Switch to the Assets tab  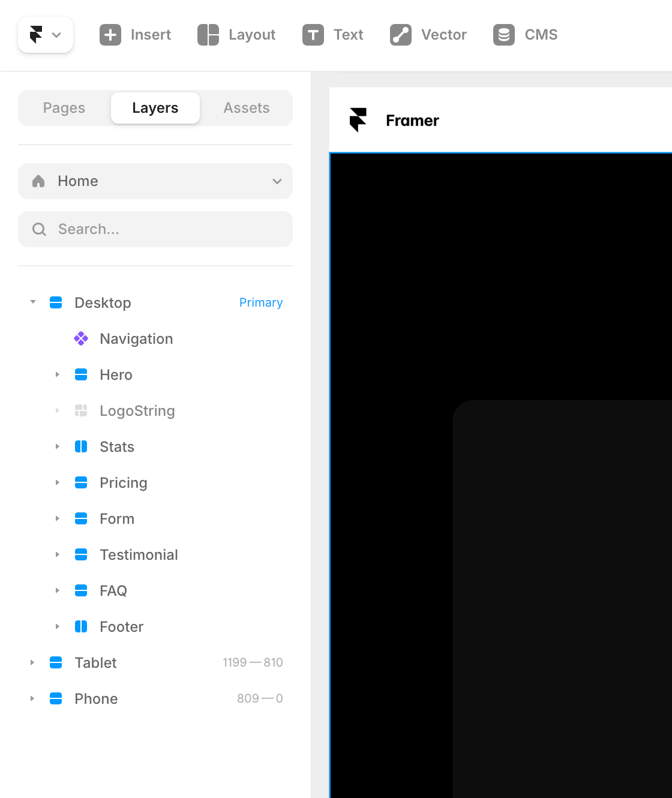click(x=247, y=108)
